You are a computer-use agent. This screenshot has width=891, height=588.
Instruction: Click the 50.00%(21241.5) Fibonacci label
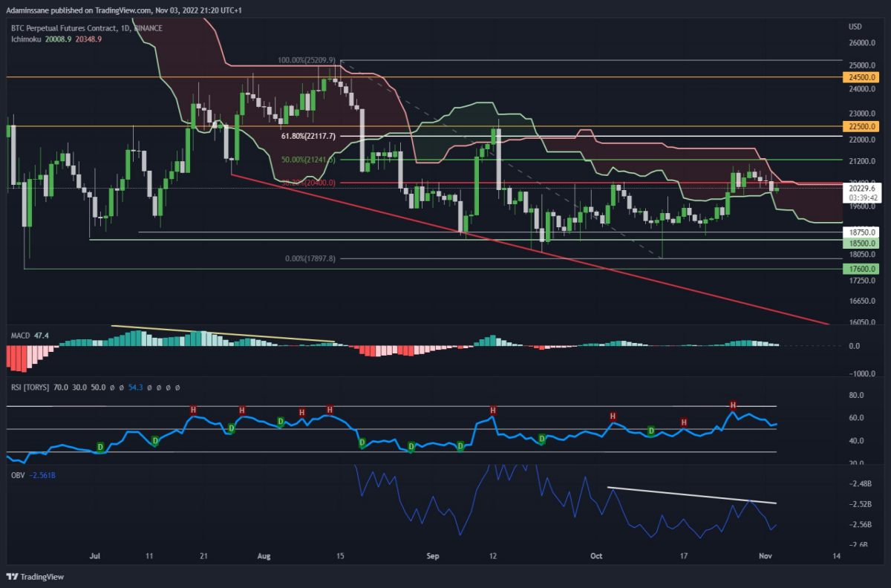(x=309, y=159)
